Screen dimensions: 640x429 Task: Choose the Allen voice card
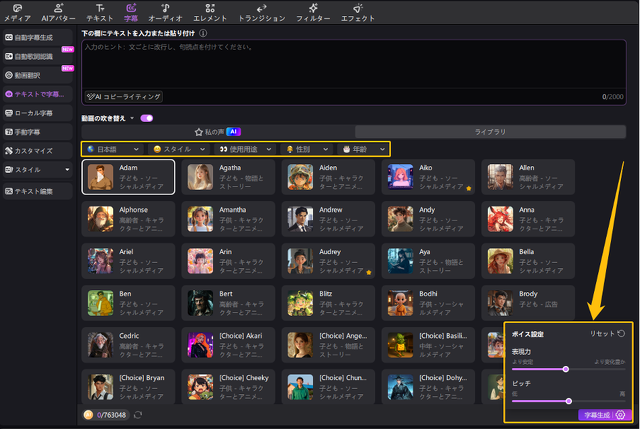tap(528, 177)
